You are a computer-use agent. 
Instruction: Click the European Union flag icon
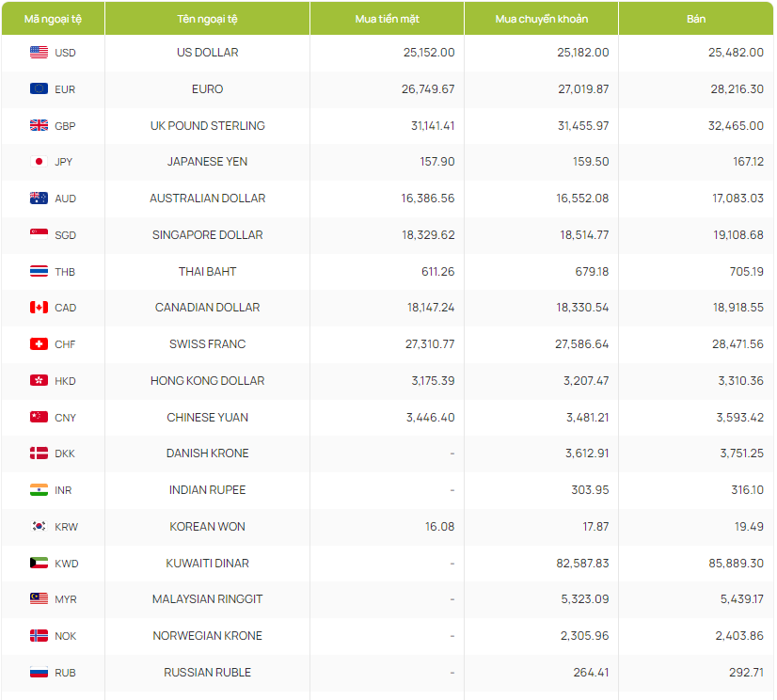click(39, 89)
